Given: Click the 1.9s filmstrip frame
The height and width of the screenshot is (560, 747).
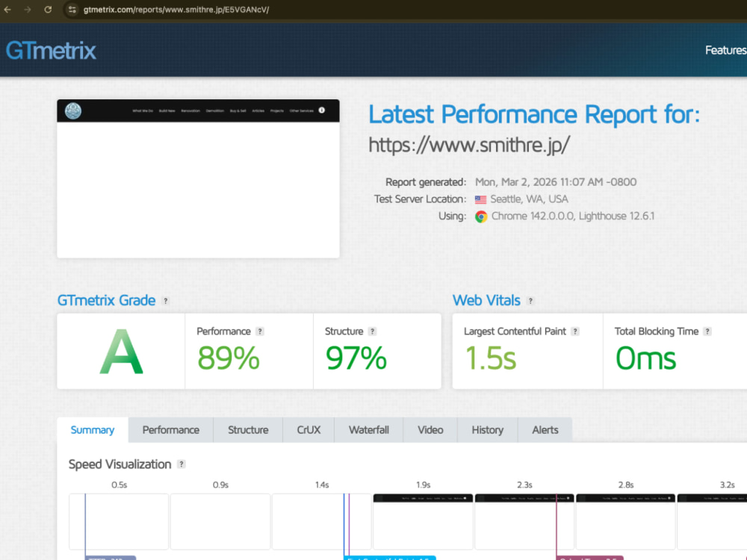Looking at the screenshot, I should pos(423,521).
